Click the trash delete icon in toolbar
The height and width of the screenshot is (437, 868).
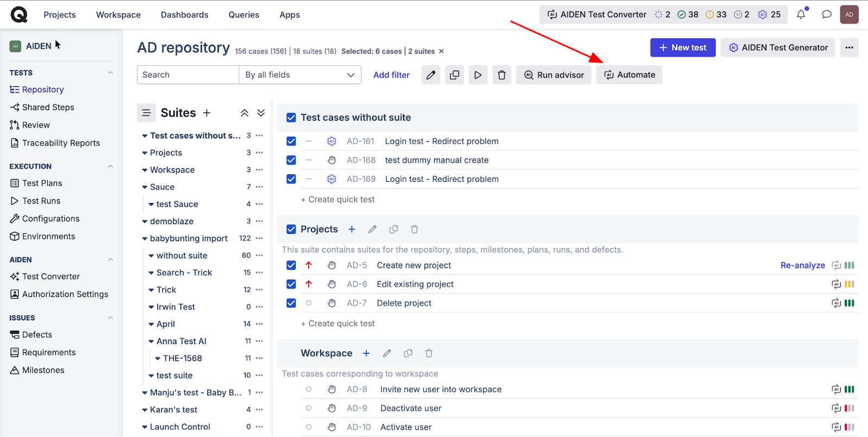tap(502, 75)
